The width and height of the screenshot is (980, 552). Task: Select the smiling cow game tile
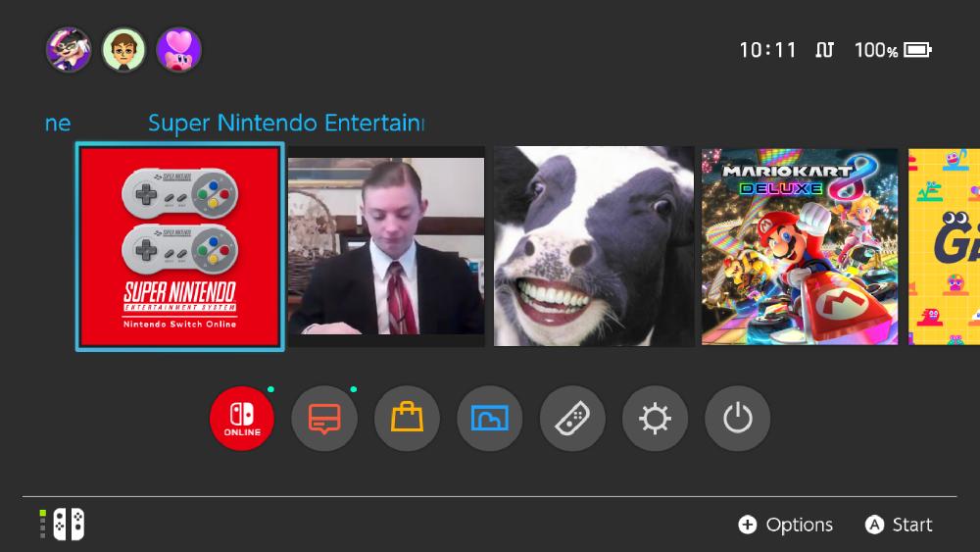(x=594, y=246)
